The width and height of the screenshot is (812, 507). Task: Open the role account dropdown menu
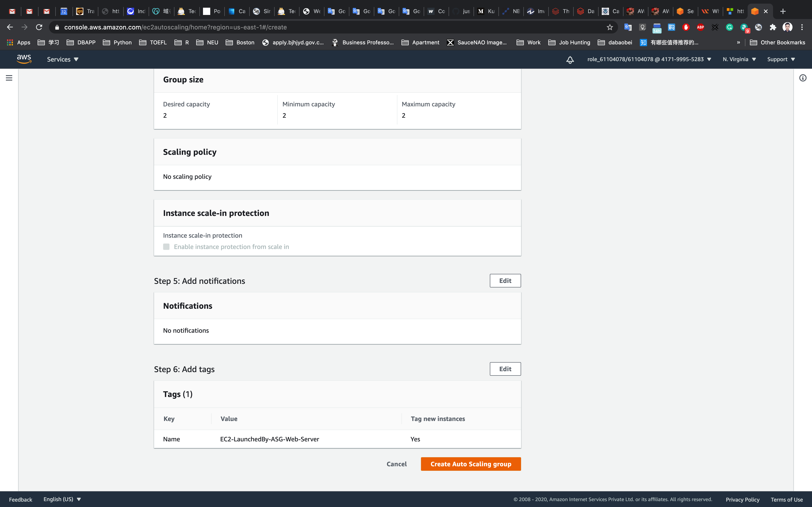649,59
